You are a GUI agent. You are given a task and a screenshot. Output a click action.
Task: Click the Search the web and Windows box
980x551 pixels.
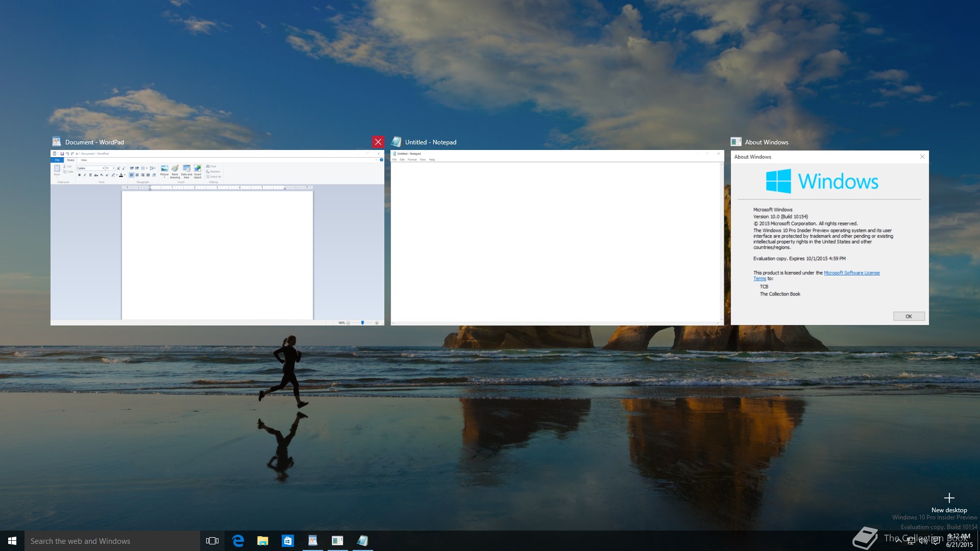[112, 541]
